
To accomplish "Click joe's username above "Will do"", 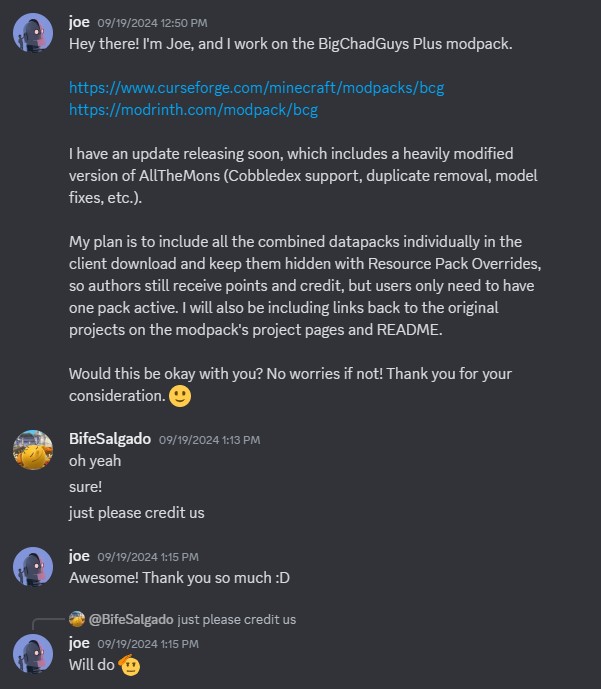I will 79,642.
